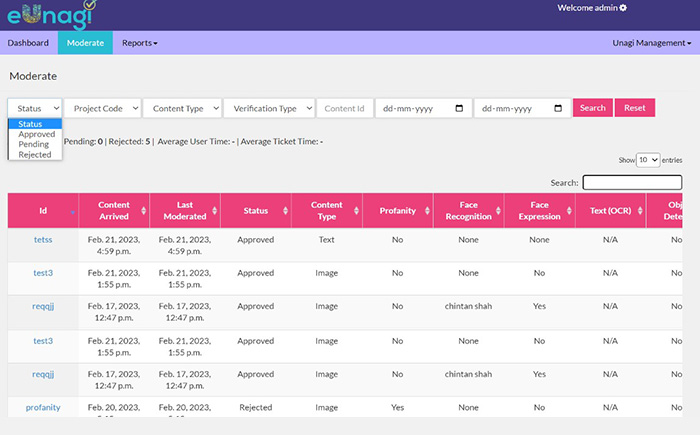Sort by Content Arrived column
Viewport: 700px width, 435px height.
[143, 211]
